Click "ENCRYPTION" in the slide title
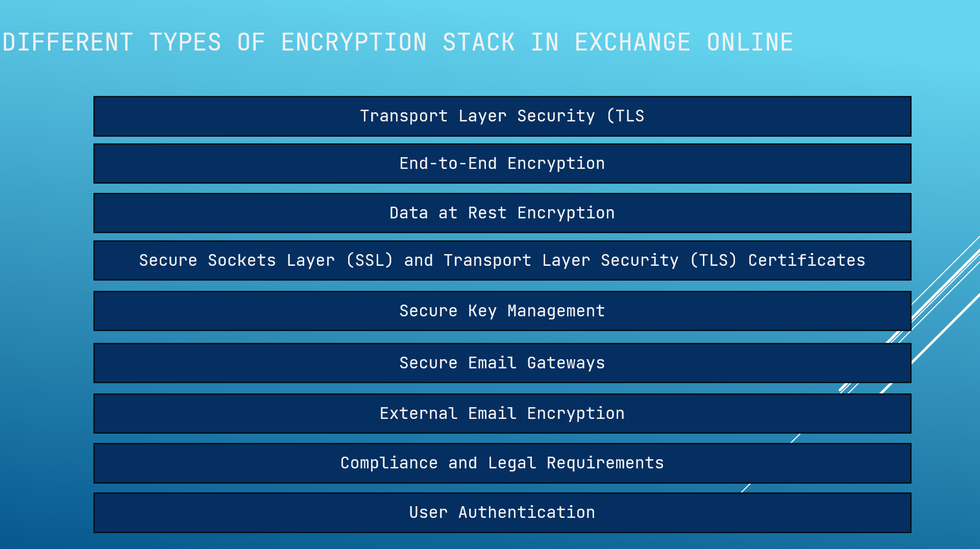Screen dimensions: 980x549 point(354,42)
